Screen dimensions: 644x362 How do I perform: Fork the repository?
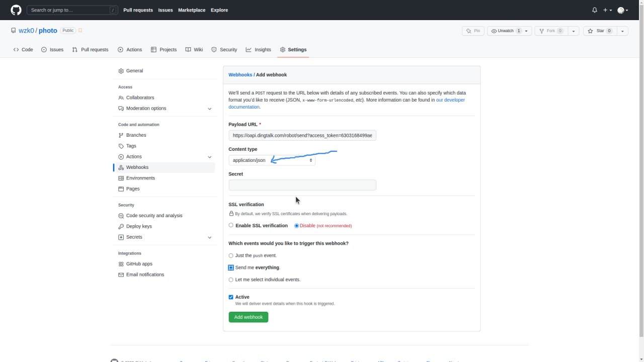point(551,31)
